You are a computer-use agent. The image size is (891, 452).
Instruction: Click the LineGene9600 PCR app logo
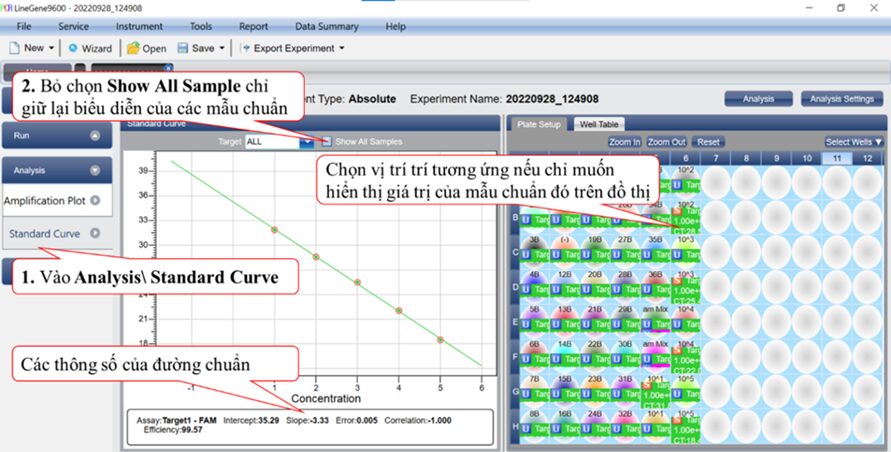6,8
